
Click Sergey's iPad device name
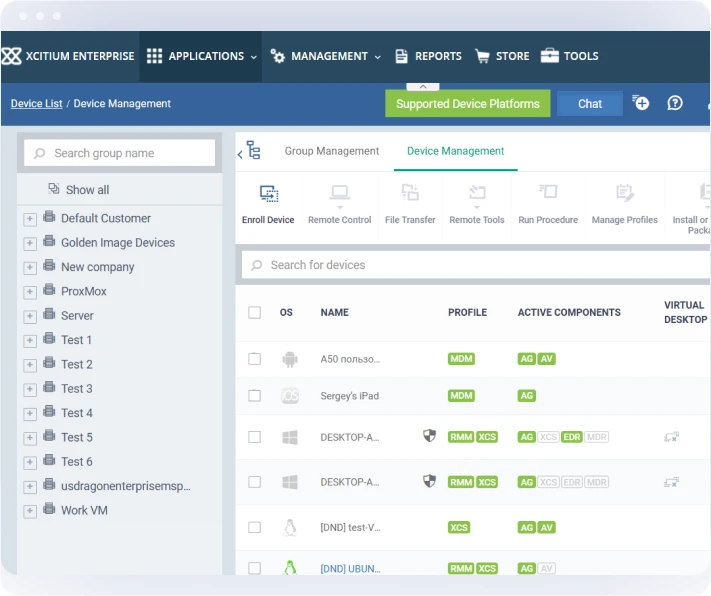coord(350,396)
